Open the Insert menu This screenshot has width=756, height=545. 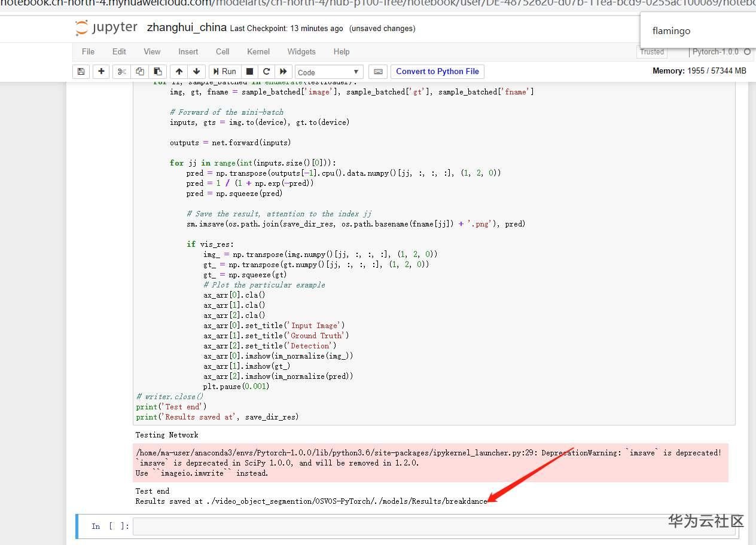[x=188, y=51]
